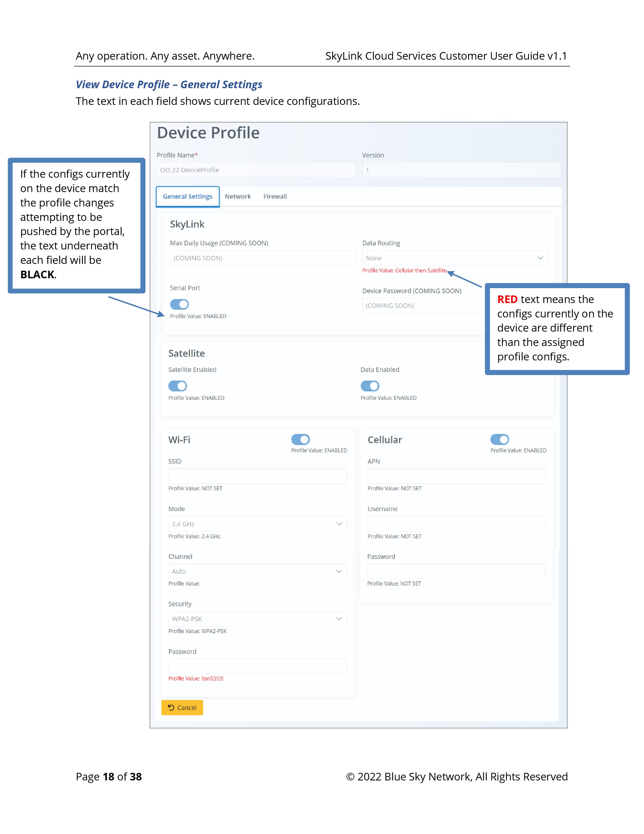Click 'Profile Value: NOT SET' under APN
The width and height of the screenshot is (644, 834).
(394, 489)
